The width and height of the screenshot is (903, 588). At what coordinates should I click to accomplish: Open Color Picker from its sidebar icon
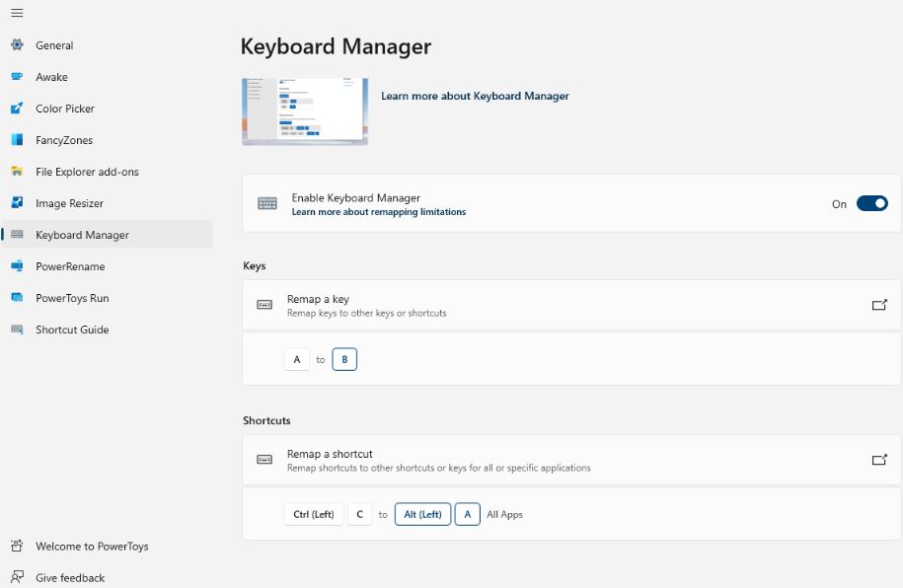pos(18,109)
